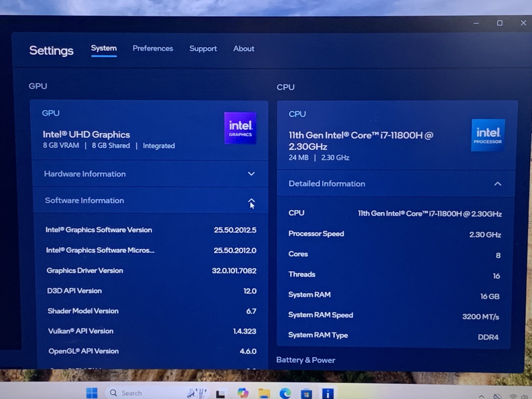Screen dimensions: 532x399
Task: Collapse the Software Information section
Action: pyautogui.click(x=150, y=200)
